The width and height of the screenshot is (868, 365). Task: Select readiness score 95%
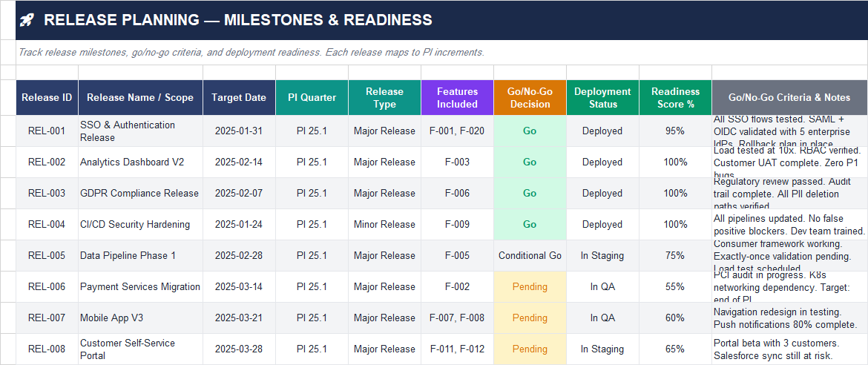675,131
